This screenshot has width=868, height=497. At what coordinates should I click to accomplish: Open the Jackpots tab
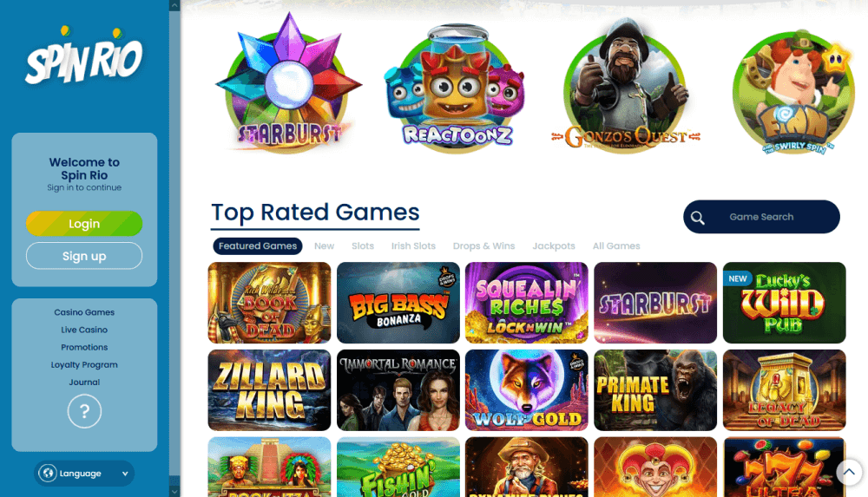pos(554,245)
